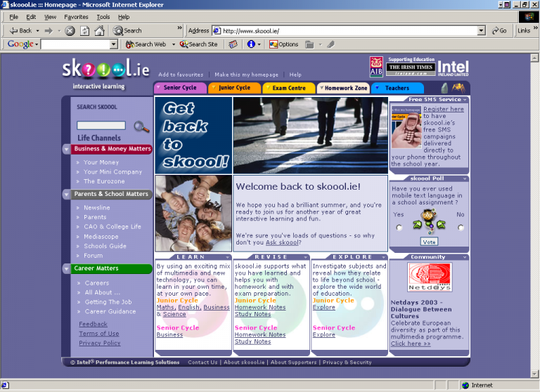Click the AIB sponsor logo
This screenshot has width=540, height=392.
377,67
